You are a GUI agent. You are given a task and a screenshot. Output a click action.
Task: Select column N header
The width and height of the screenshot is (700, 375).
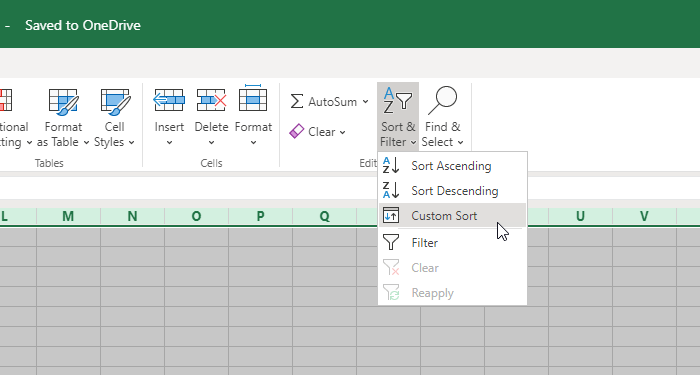click(x=133, y=216)
